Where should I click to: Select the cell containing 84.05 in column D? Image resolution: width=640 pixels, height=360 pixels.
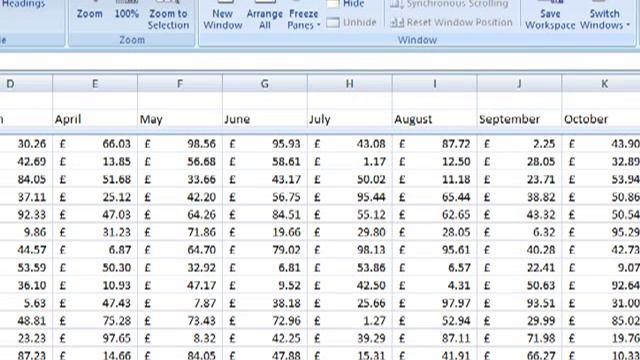26,179
